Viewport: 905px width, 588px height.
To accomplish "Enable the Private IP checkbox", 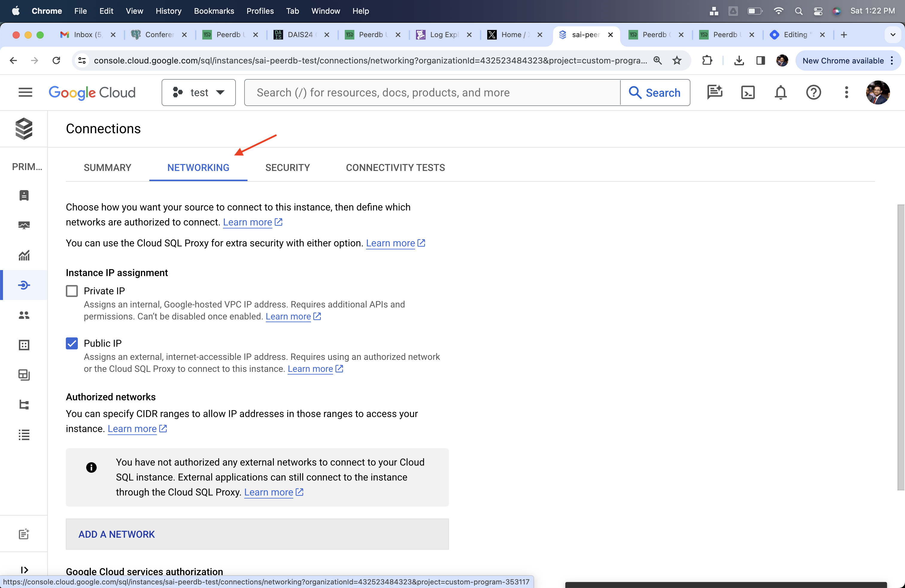I will click(72, 291).
